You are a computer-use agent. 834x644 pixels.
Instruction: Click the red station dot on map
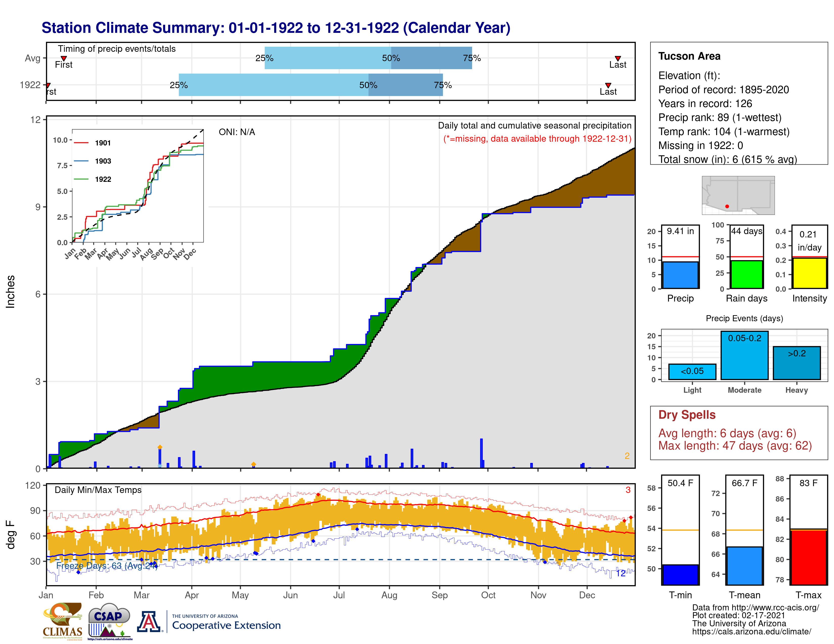click(x=727, y=206)
